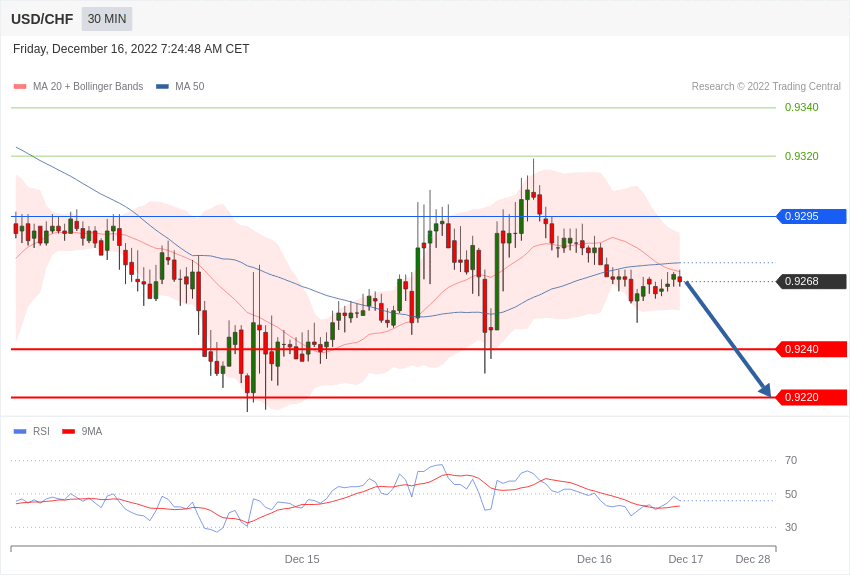Click the Dec 16 date axis label

click(594, 559)
